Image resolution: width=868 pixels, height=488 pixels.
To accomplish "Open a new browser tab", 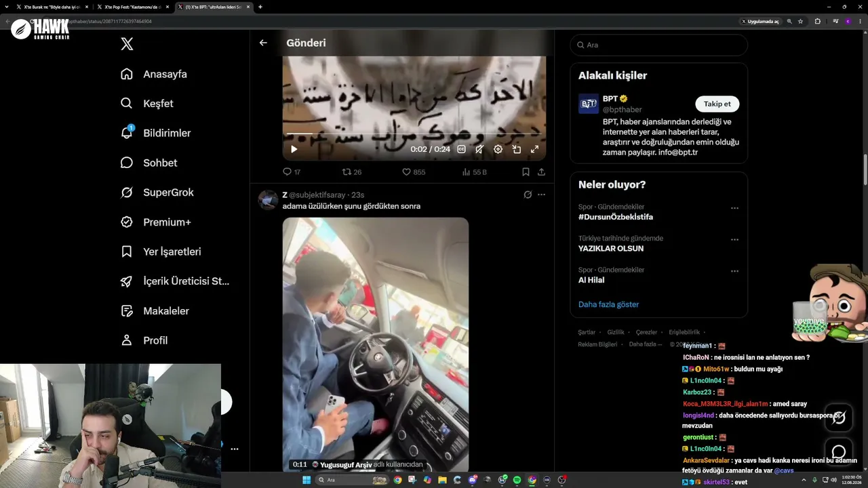I will (x=260, y=7).
